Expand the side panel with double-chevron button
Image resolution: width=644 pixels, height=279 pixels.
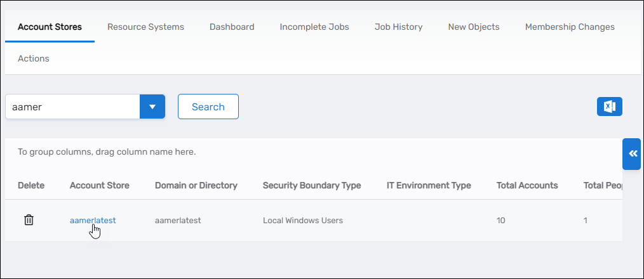632,153
